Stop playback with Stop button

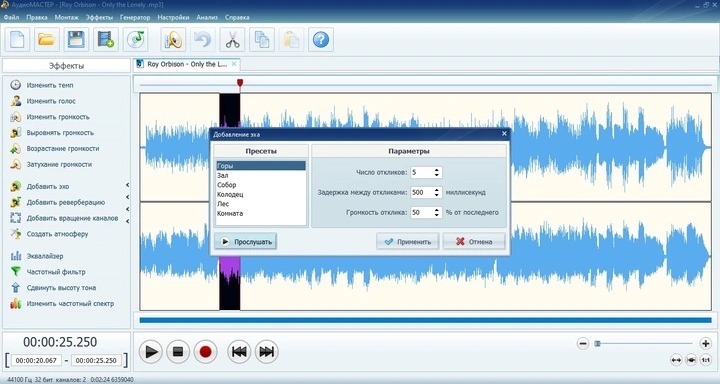(178, 352)
